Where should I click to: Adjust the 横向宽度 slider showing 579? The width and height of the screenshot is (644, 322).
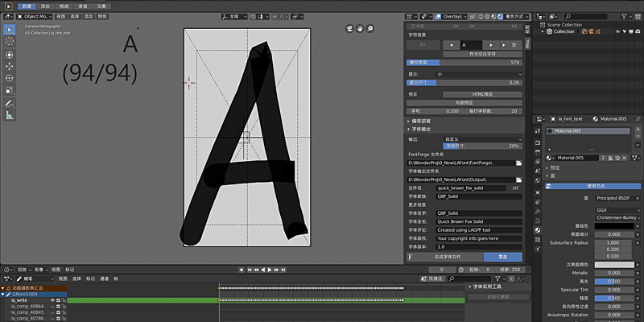point(464,62)
